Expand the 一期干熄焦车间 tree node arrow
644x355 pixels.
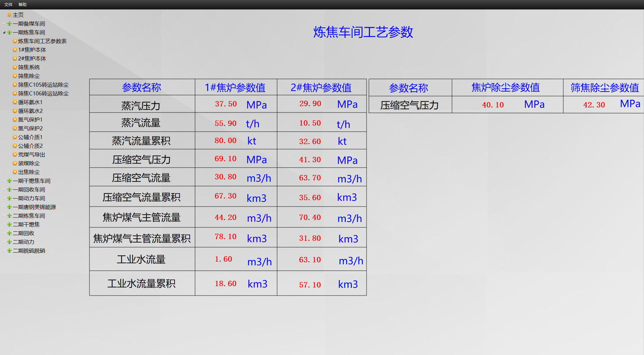4,181
